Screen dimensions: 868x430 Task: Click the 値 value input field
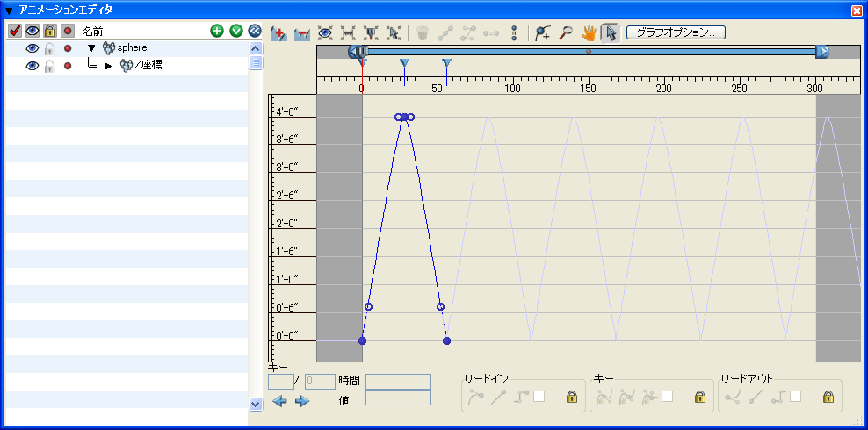click(x=398, y=398)
